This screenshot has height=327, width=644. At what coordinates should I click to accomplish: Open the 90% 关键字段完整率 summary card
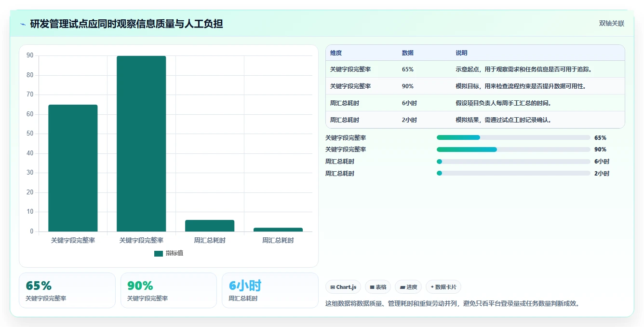tap(169, 290)
